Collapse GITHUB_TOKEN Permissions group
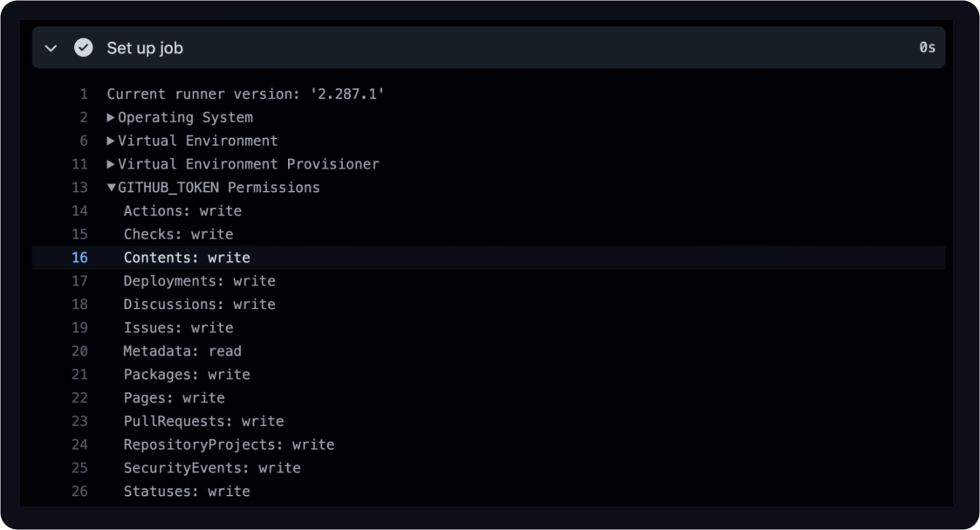980x530 pixels. [x=111, y=188]
